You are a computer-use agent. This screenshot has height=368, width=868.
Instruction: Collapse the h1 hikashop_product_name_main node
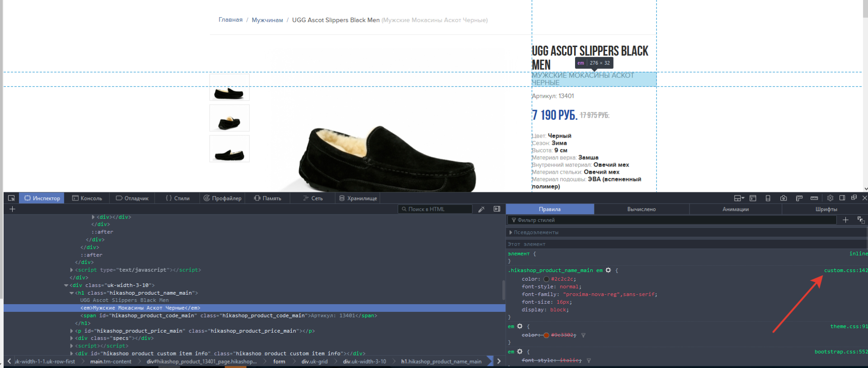coord(71,293)
